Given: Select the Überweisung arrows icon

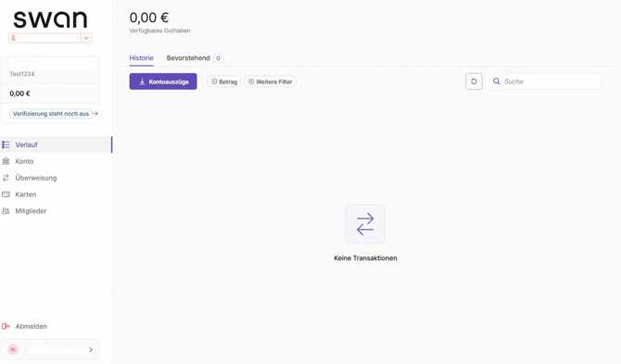Looking at the screenshot, I should pos(6,178).
